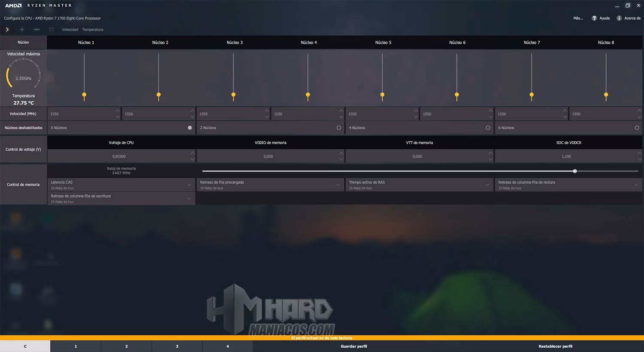Select the 0 Núcleos disabled option

190,128
